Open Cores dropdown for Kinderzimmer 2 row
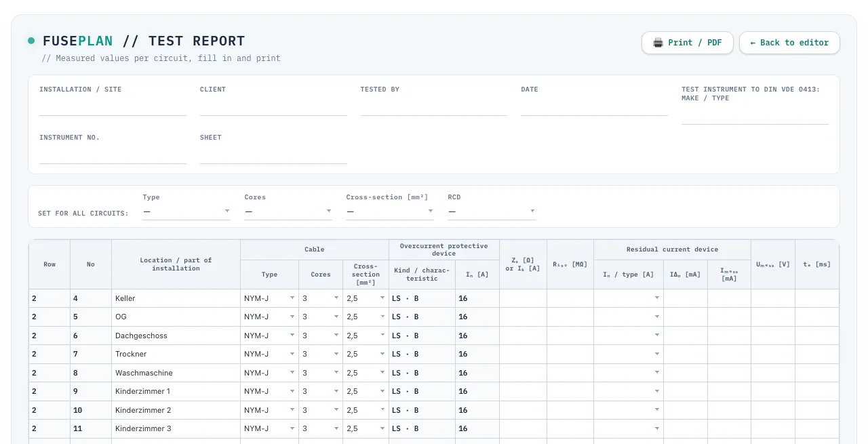Screen dimensions: 868x444 point(321,410)
